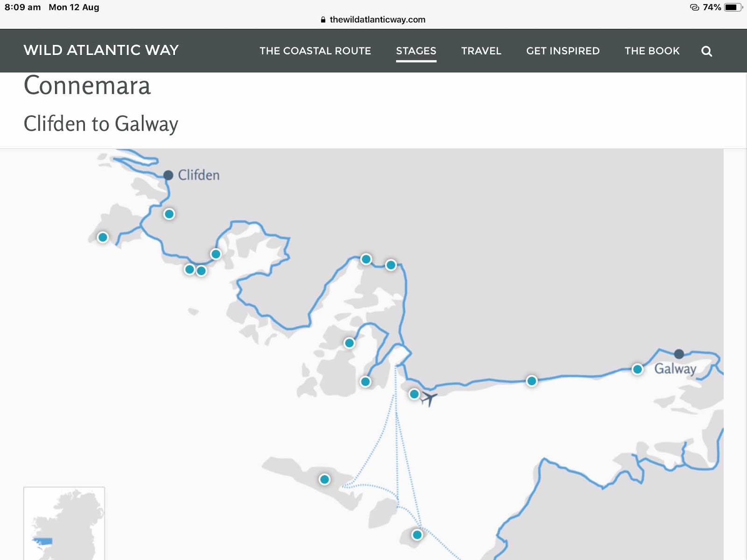The height and width of the screenshot is (560, 747).
Task: Tap the 8:09 am clock in status bar
Action: tap(22, 7)
